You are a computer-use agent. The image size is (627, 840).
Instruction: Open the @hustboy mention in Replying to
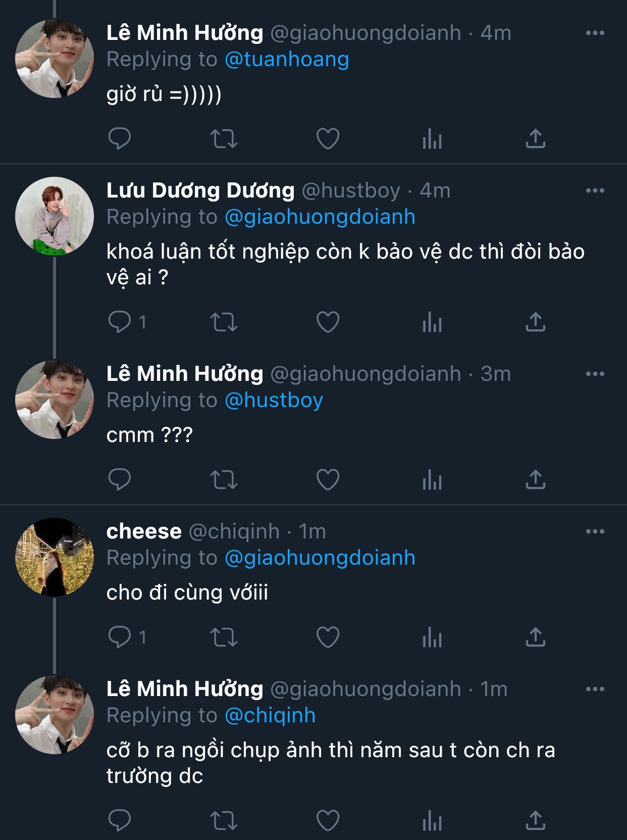coord(274,401)
